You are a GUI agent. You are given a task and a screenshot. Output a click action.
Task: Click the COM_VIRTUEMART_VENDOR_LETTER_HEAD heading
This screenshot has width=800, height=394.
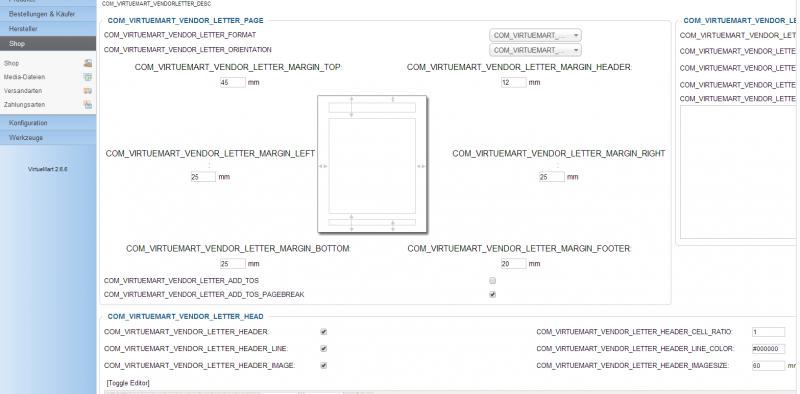(186, 317)
